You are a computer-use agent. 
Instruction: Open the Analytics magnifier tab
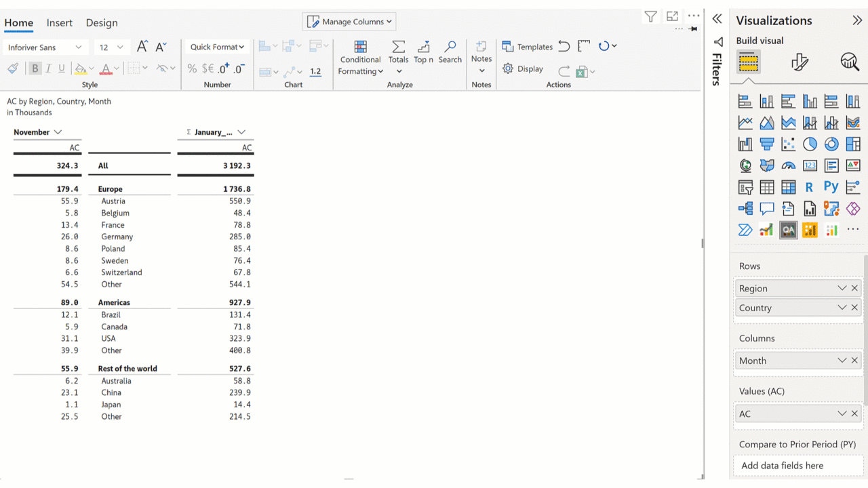[850, 62]
